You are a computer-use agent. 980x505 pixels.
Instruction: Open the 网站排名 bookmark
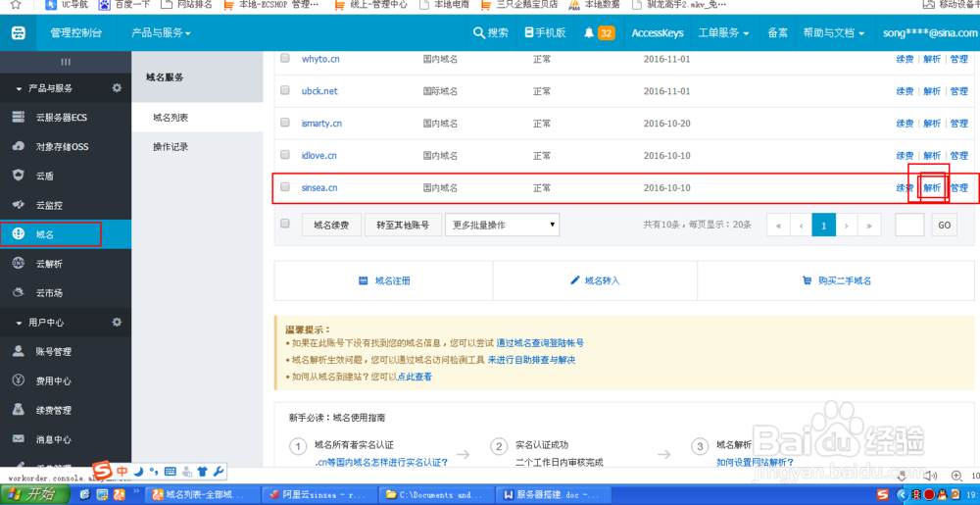click(187, 4)
